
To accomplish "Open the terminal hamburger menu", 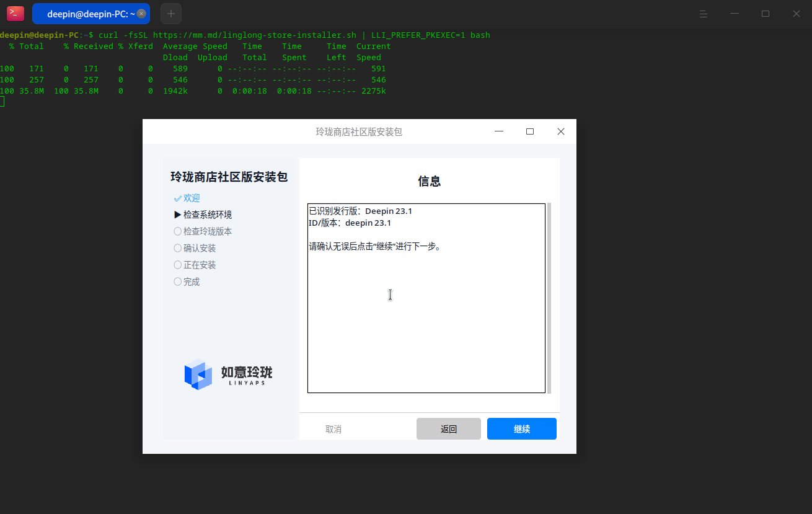I will [x=704, y=14].
